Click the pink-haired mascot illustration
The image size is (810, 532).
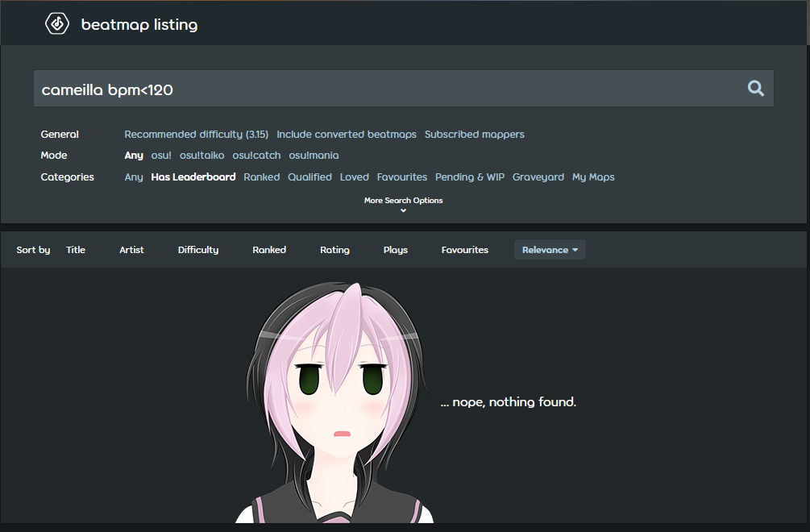[334, 403]
